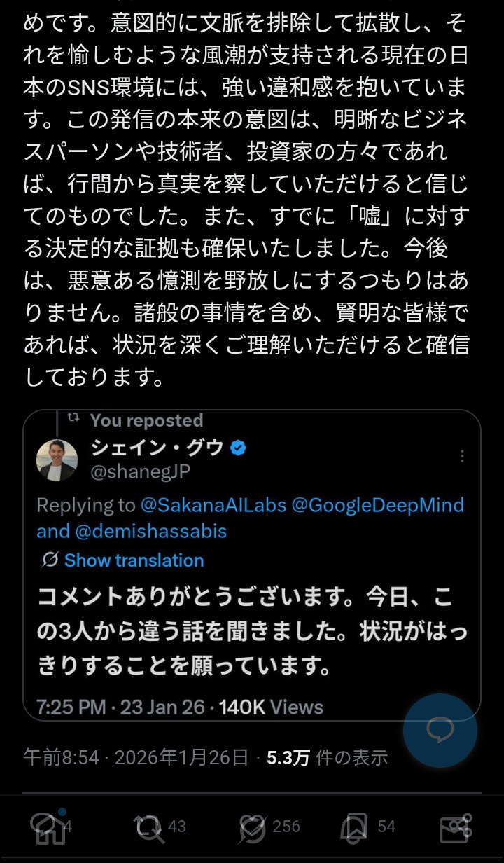Open the share icon in the action bar
Screen dimensions: 504x863
(456, 827)
